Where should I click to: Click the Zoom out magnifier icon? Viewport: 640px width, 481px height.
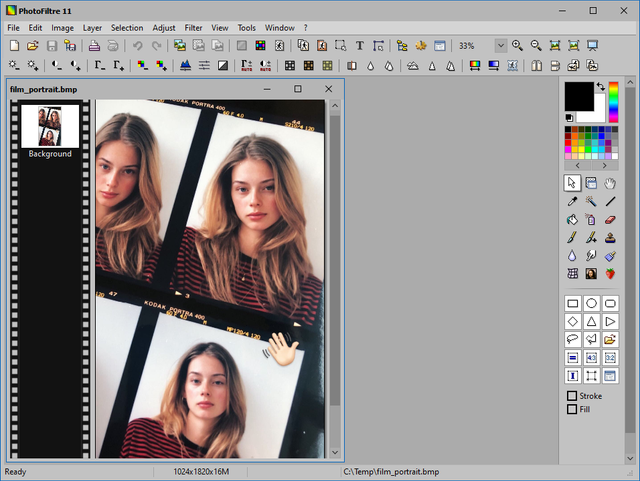[x=536, y=46]
